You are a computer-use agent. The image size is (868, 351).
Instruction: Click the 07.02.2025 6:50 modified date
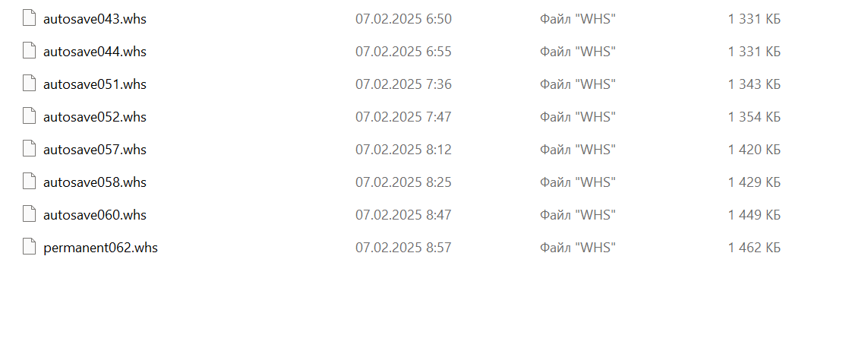coord(403,19)
